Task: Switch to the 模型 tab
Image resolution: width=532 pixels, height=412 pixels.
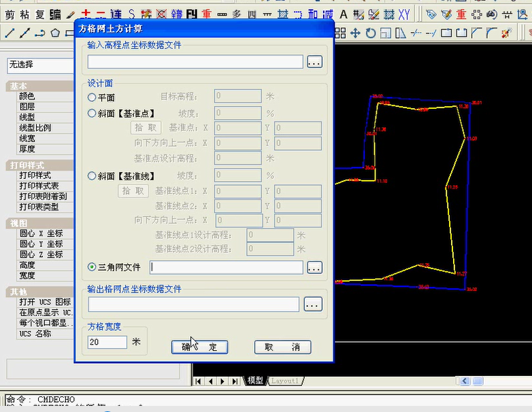Action: [255, 381]
